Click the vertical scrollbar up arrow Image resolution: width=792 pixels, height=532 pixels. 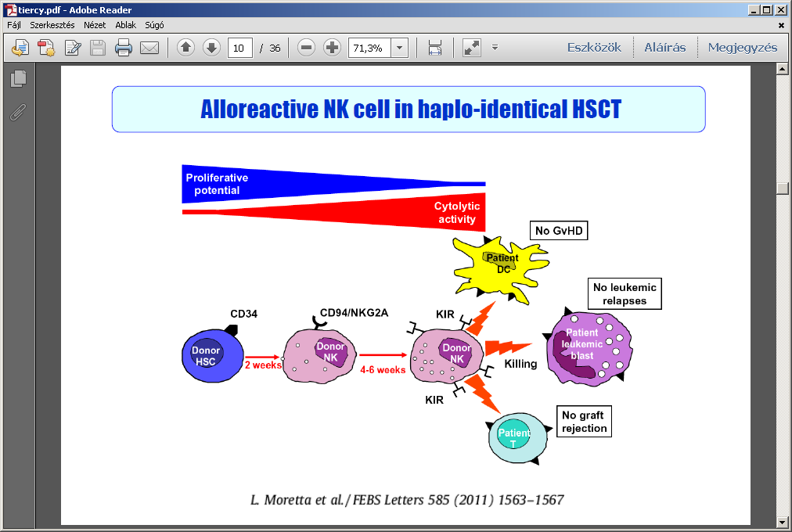click(783, 69)
